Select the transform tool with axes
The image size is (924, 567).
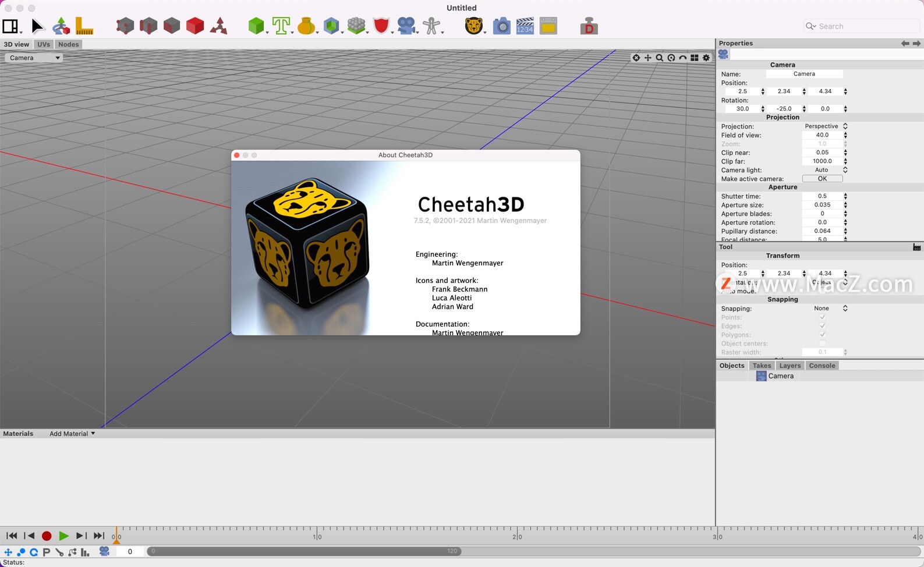click(x=61, y=26)
